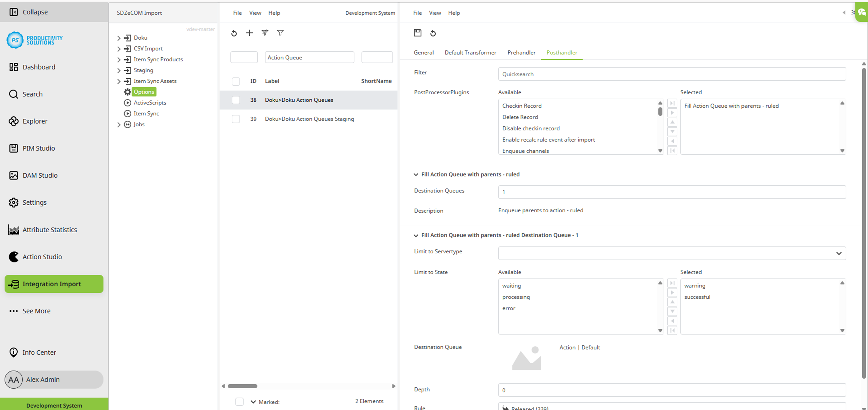Screen dimensions: 868x410
Task: Click the plain filter funnel icon
Action: pos(280,33)
